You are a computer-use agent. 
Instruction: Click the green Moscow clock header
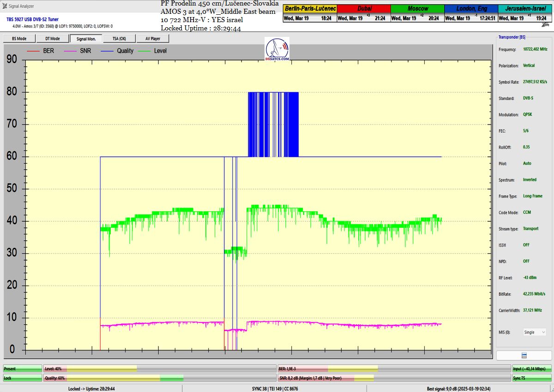417,9
